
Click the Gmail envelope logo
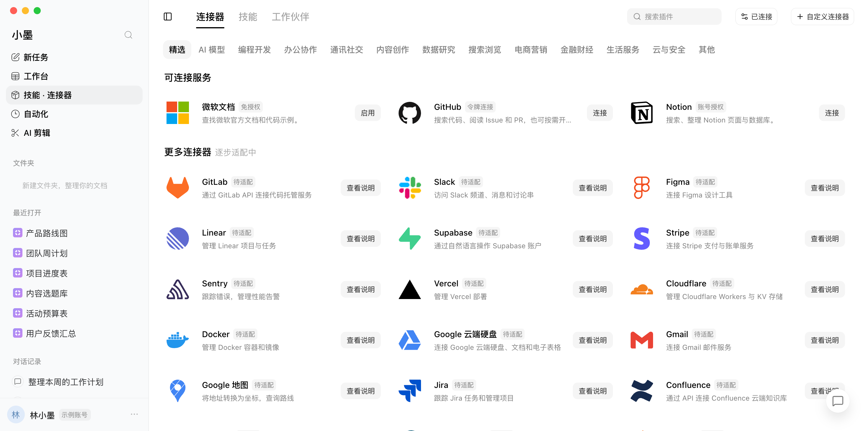(642, 340)
